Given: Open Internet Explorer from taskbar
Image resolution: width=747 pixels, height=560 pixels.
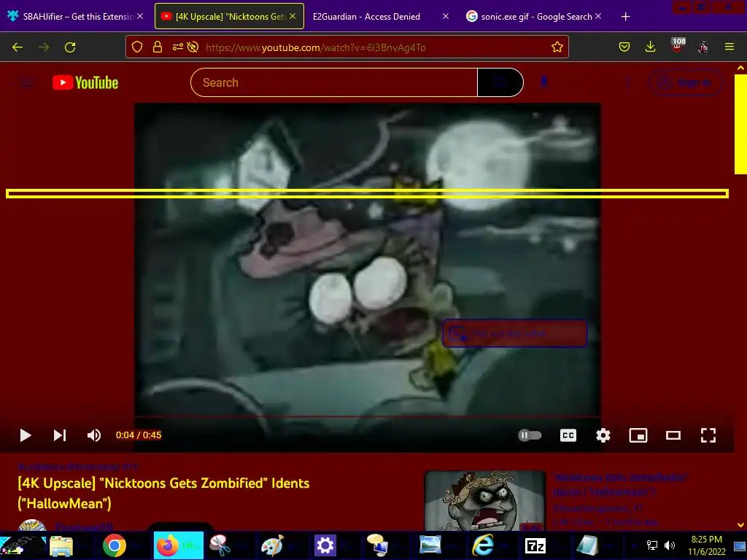Looking at the screenshot, I should [483, 545].
